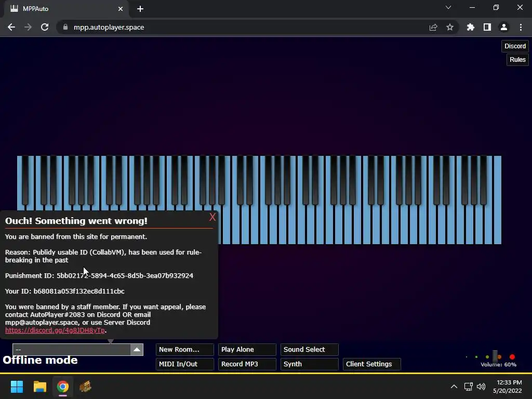Click the 'Ouch! Something went wrong!' heading
This screenshot has height=399, width=532.
[x=76, y=221]
